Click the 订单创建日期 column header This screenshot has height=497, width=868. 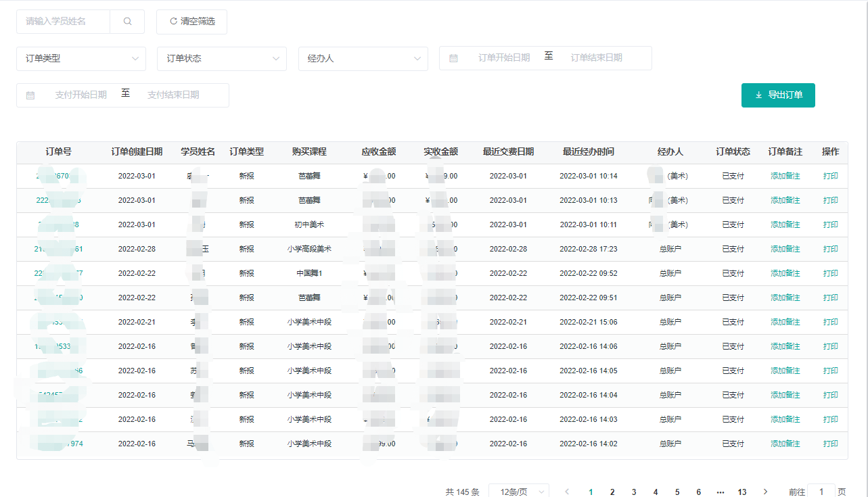click(x=137, y=152)
